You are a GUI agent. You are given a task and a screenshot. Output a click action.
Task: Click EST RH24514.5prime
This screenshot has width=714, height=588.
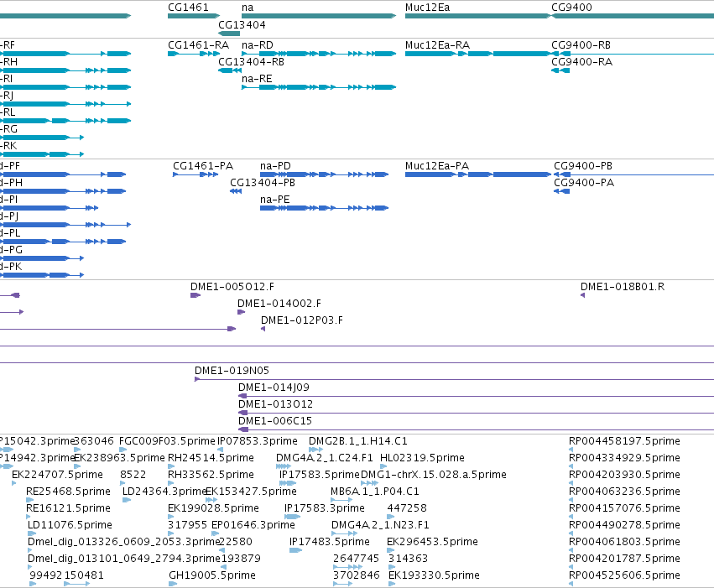point(211,458)
